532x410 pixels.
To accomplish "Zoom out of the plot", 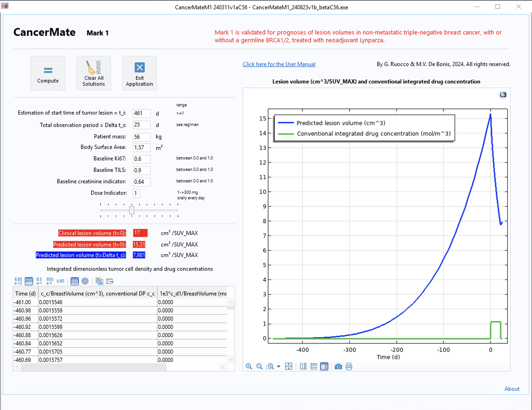I will click(259, 366).
